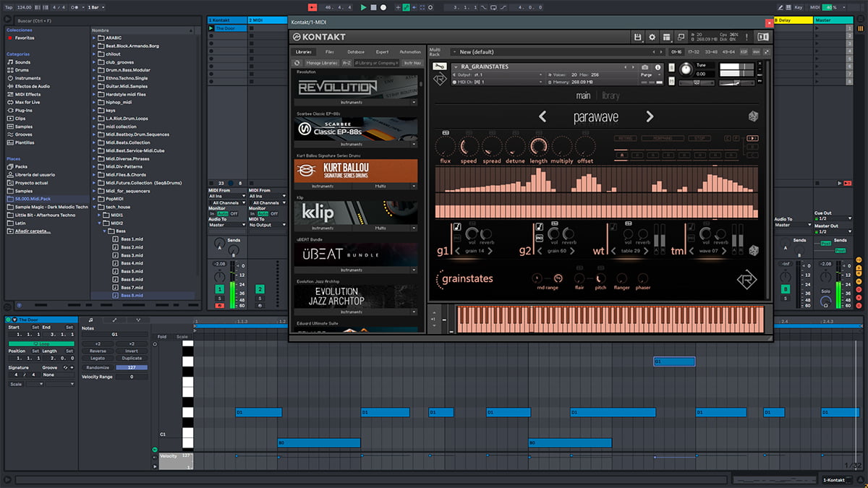
Task: Switch to the grainstates library view
Action: (x=610, y=95)
